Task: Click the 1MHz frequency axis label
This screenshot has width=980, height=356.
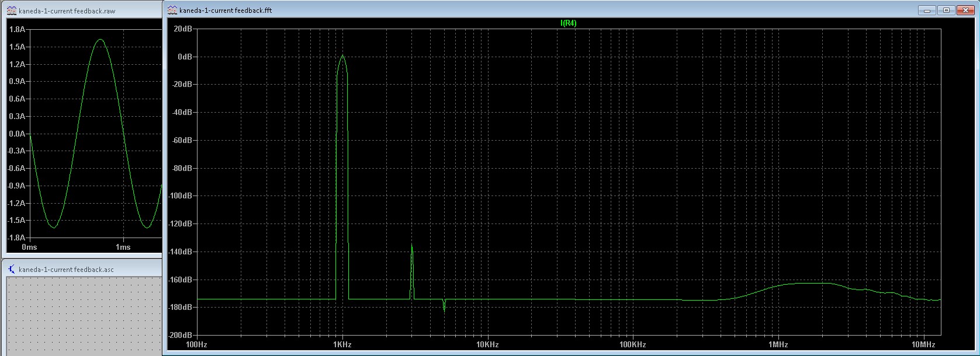Action: (778, 345)
